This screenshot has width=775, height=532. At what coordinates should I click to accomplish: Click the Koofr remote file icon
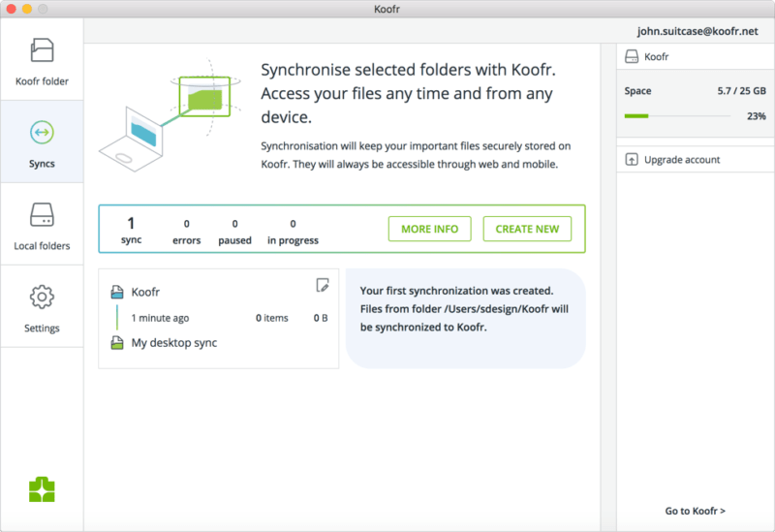point(117,292)
